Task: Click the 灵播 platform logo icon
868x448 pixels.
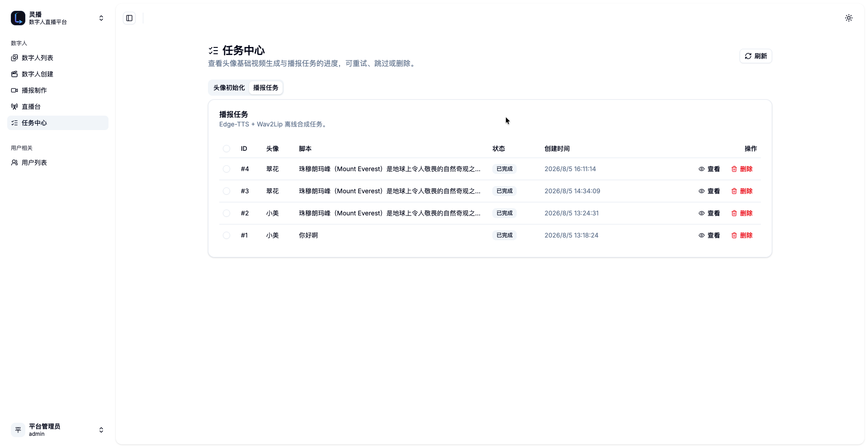Action: tap(18, 18)
